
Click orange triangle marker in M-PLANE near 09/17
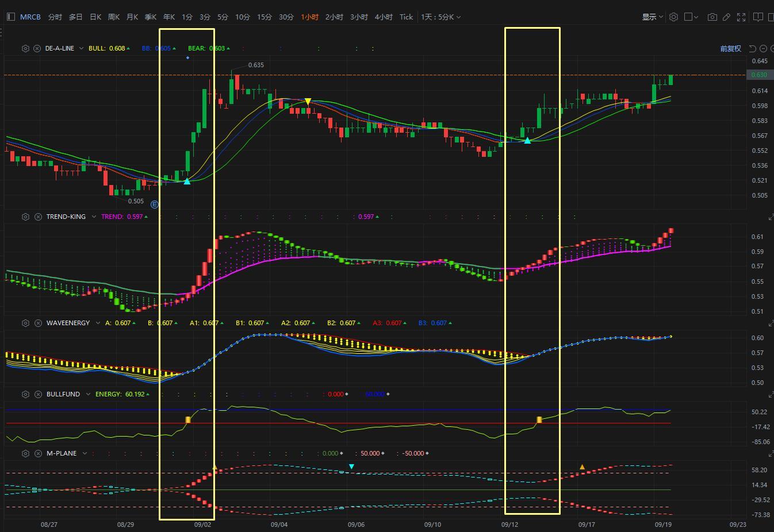point(582,467)
